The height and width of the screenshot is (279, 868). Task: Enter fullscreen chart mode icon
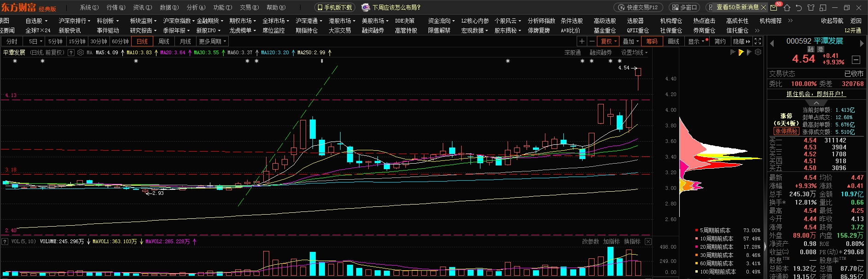coord(758,41)
